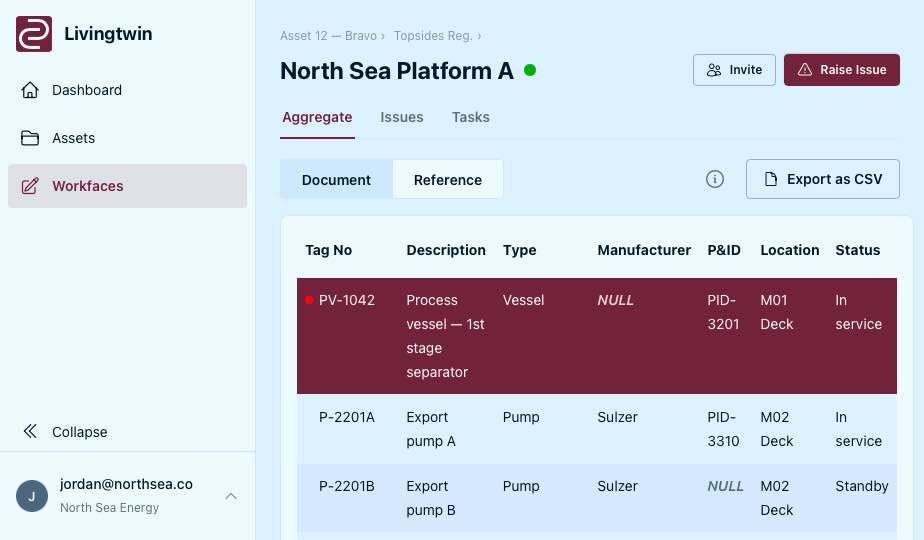Click description 'Process vessel — 1st stage separator'
The height and width of the screenshot is (540, 924).
pos(446,336)
